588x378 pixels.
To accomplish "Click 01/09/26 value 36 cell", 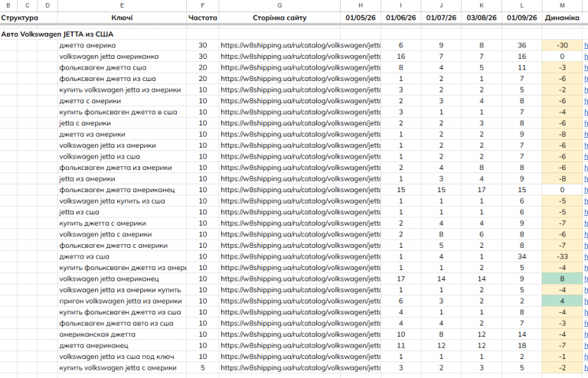I will pos(521,45).
